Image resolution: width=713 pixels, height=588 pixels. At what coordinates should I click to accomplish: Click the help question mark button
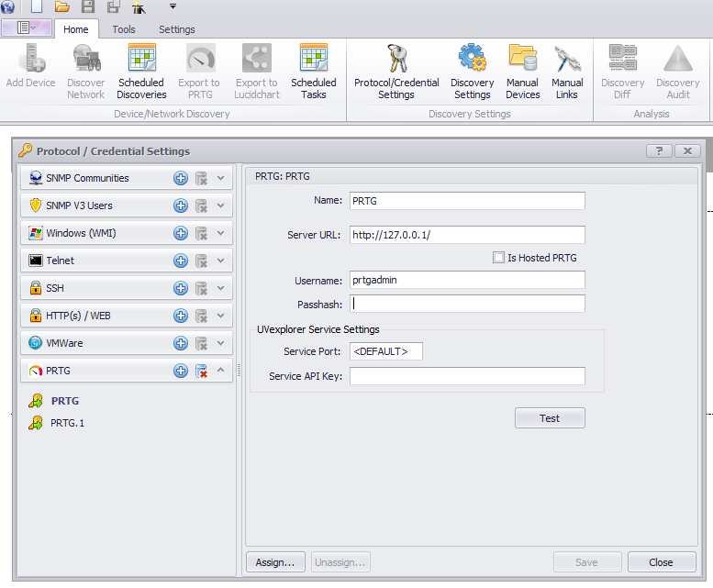point(659,150)
